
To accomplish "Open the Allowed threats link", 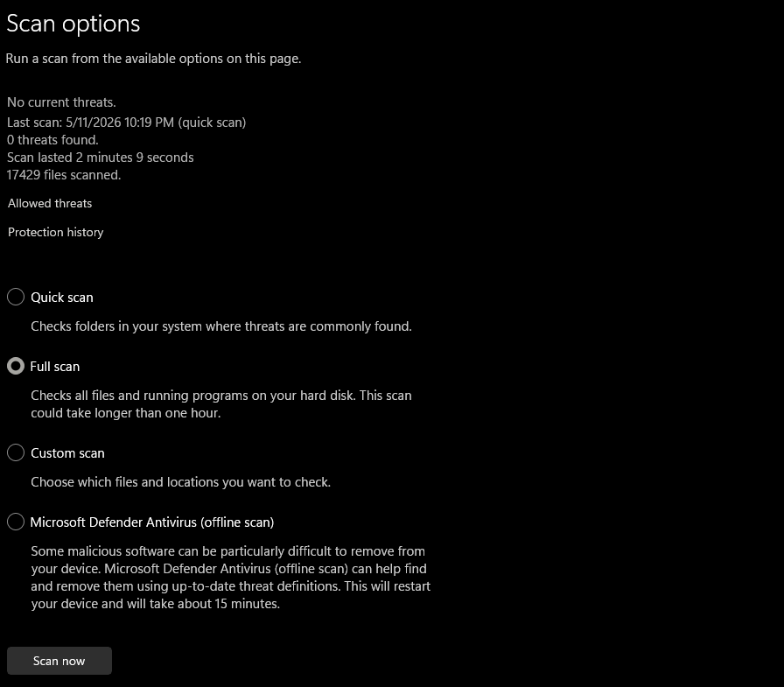I will tap(50, 204).
